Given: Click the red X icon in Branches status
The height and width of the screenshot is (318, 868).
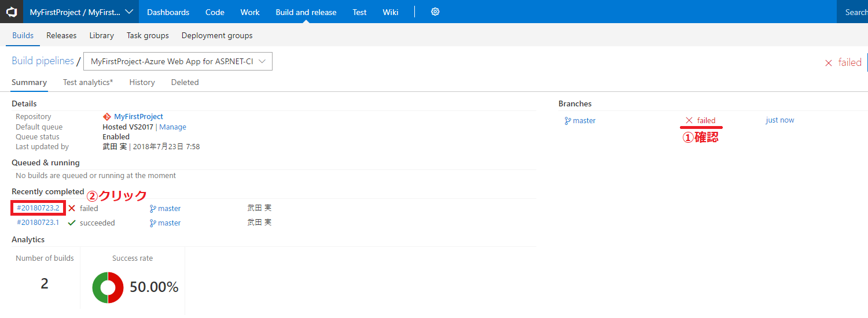Looking at the screenshot, I should 689,120.
